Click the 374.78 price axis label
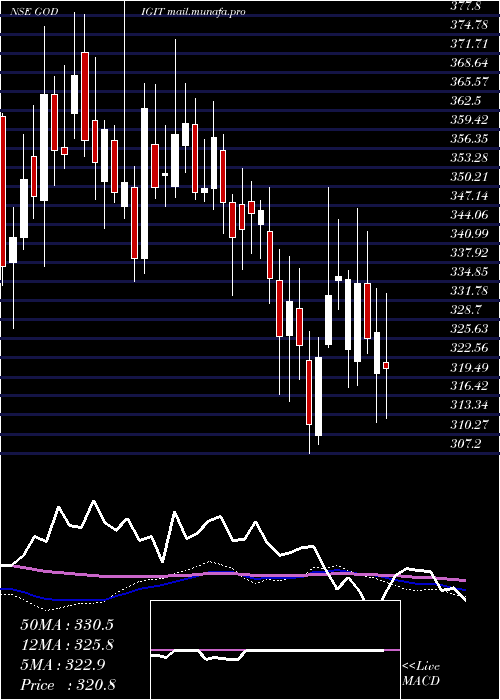Image resolution: width=500 pixels, height=700 pixels. pos(469,25)
